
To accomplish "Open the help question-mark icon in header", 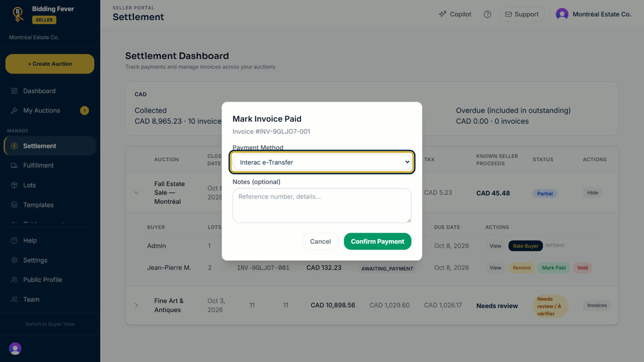I will 487,14.
